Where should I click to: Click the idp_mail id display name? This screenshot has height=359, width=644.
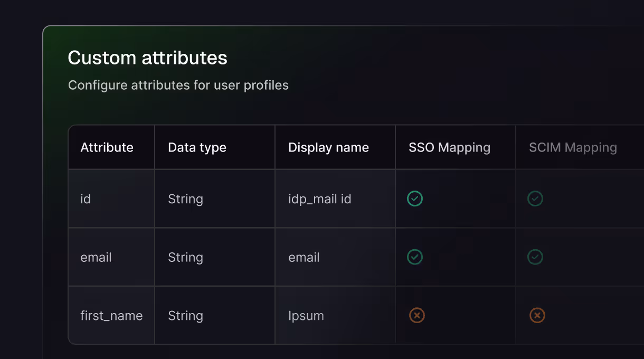(319, 199)
